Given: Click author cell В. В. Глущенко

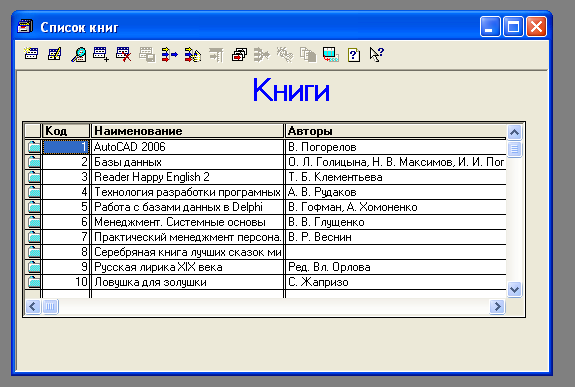Looking at the screenshot, I should [x=396, y=222].
